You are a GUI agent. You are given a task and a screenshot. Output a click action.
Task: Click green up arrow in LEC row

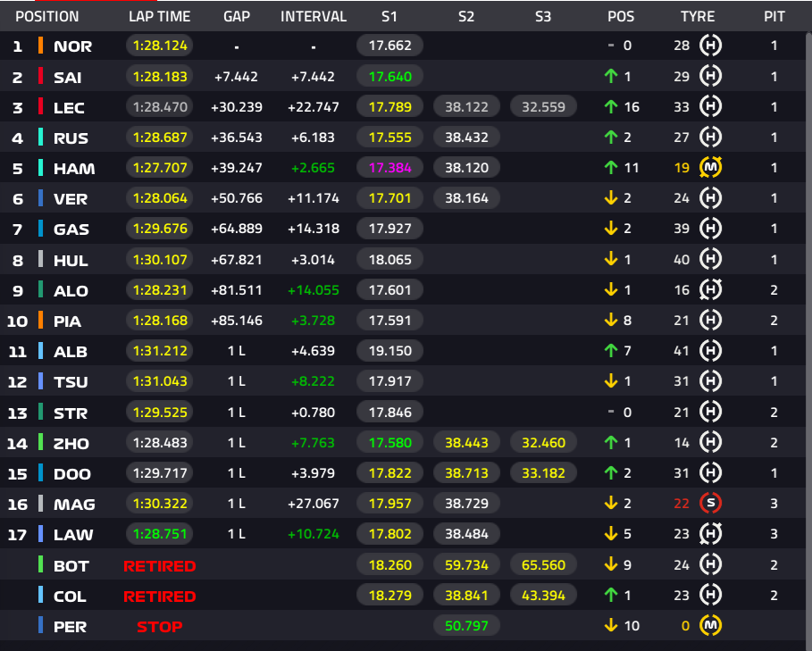point(611,106)
